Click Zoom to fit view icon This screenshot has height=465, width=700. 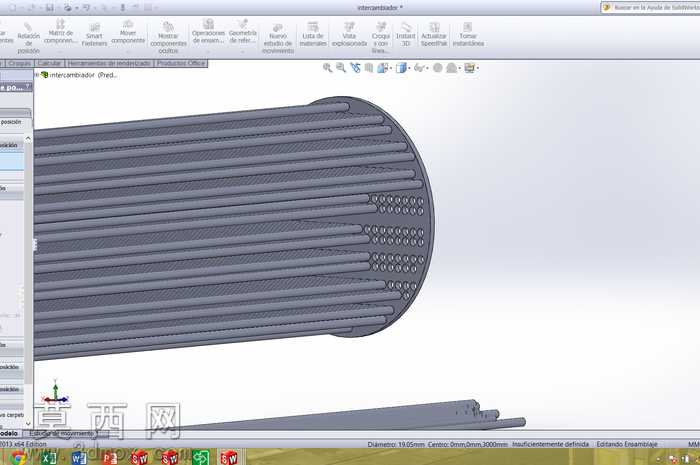[328, 68]
